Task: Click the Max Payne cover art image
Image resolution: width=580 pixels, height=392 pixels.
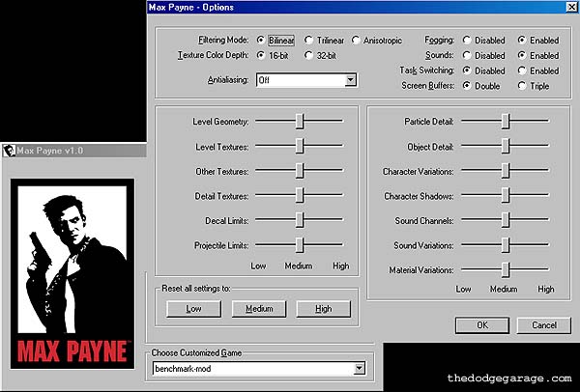Action: (x=72, y=274)
